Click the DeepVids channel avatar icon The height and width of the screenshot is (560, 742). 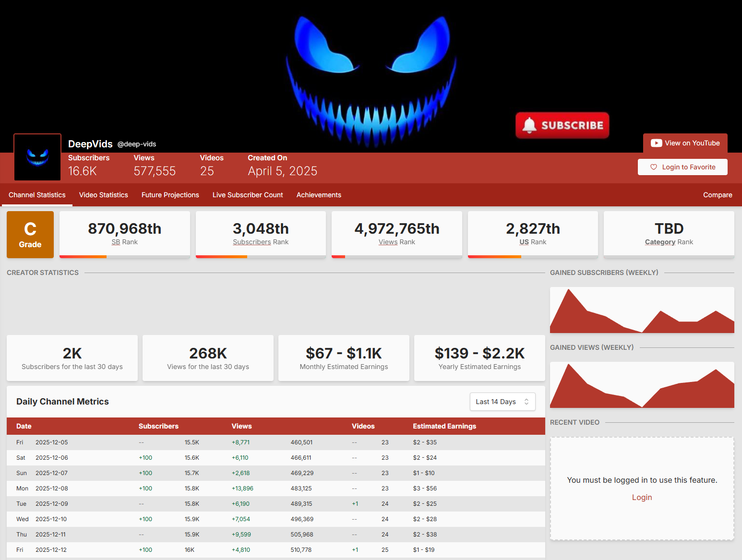tap(37, 157)
